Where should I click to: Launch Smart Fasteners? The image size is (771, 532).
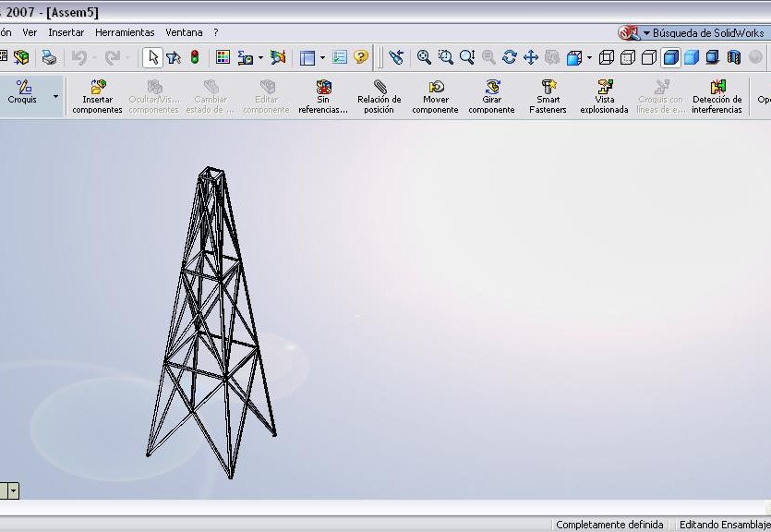(548, 96)
